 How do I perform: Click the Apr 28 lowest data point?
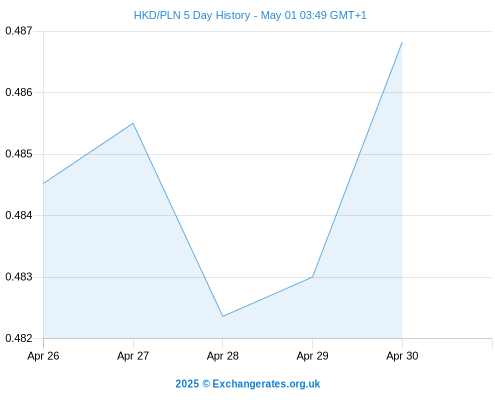pos(223,316)
